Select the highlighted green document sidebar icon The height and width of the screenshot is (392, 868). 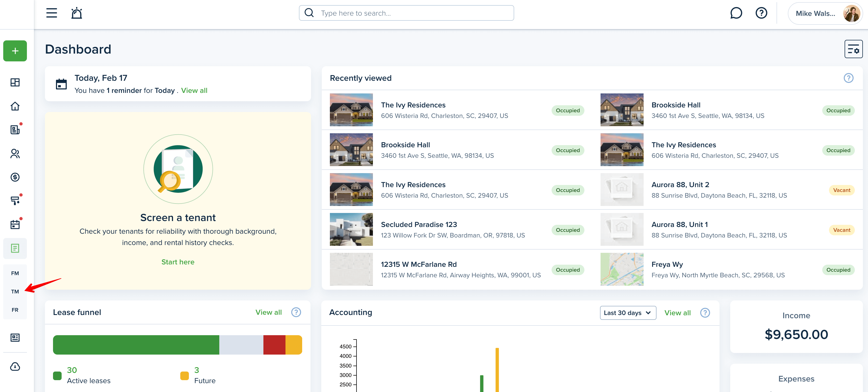[x=15, y=248]
